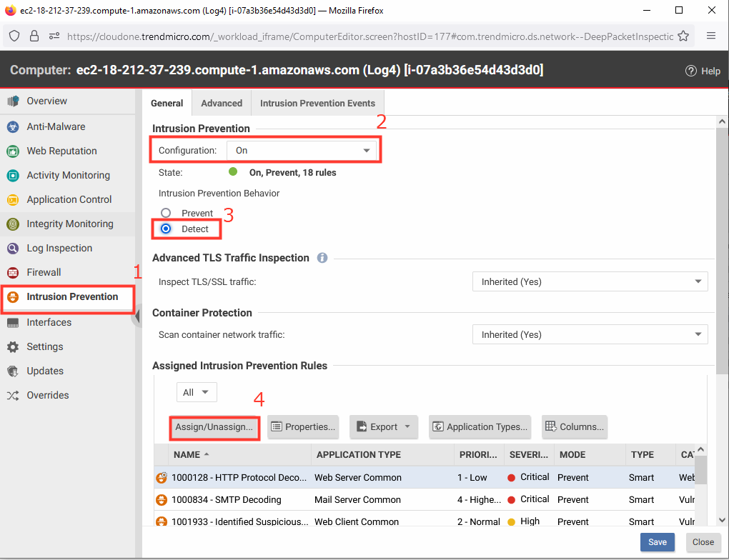Open the All rules filter dropdown
This screenshot has width=729, height=560.
197,392
